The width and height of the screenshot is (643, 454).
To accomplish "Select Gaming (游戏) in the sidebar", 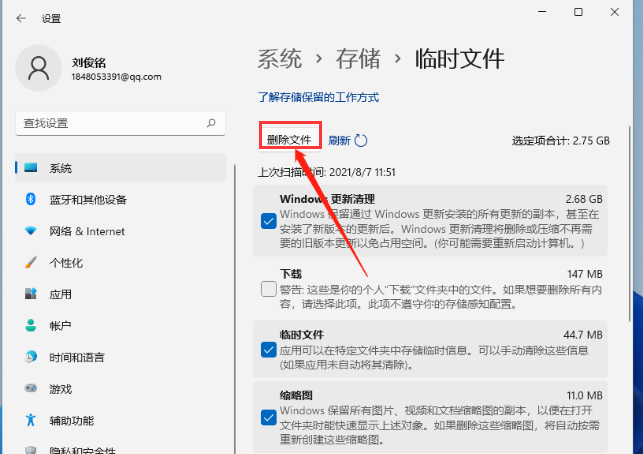I will click(60, 389).
